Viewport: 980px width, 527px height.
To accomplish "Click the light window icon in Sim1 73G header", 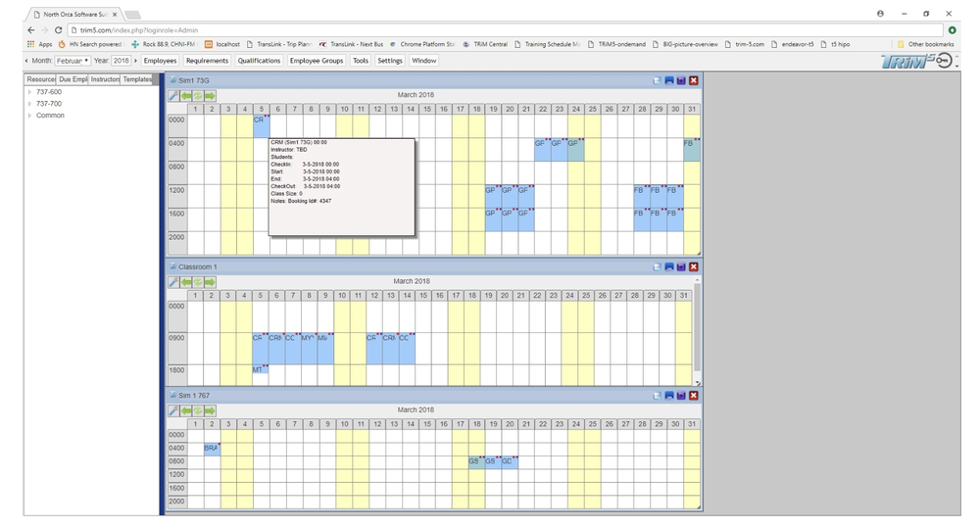I will click(x=657, y=80).
